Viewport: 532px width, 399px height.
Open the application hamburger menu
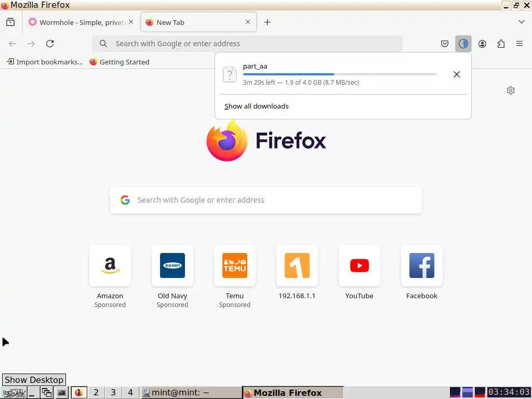[x=520, y=44]
